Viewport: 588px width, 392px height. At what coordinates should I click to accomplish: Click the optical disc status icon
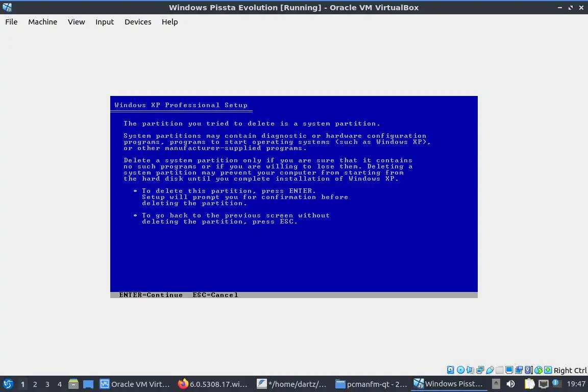click(x=460, y=370)
